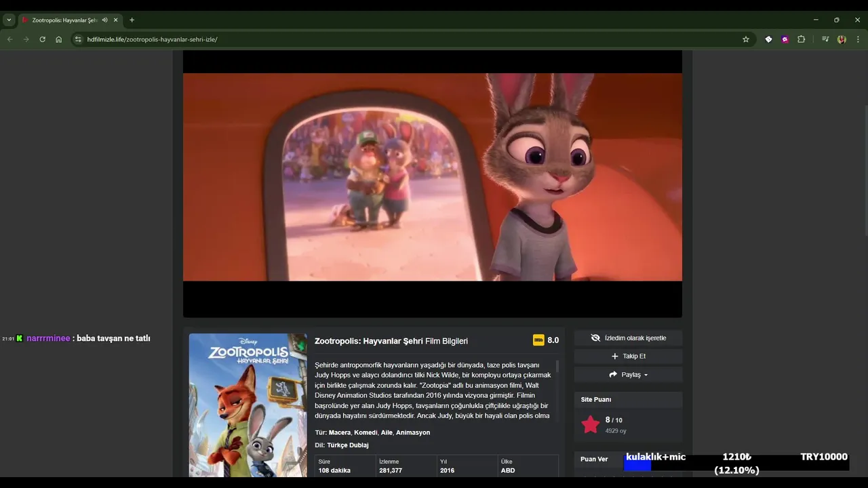Reload the current page
The width and height of the screenshot is (868, 488).
click(x=42, y=39)
